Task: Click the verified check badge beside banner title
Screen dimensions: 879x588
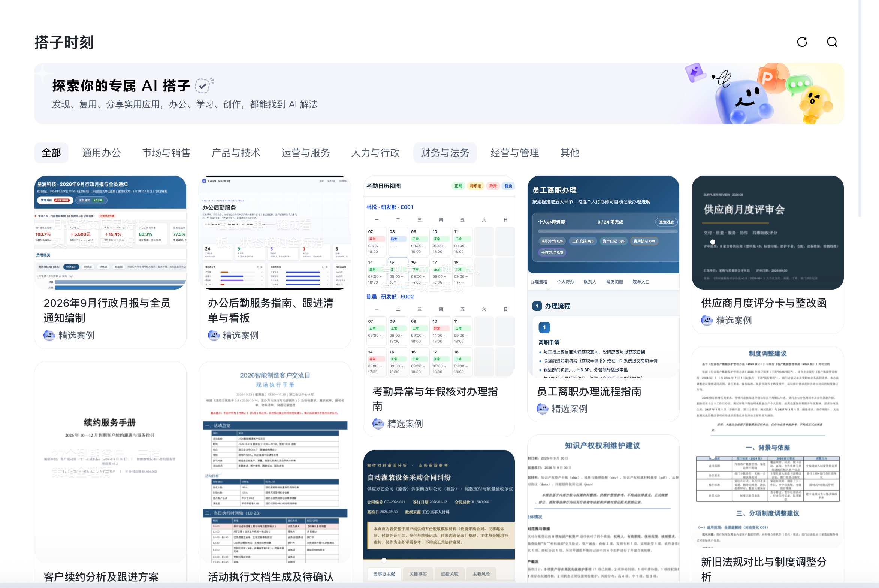Action: (204, 85)
